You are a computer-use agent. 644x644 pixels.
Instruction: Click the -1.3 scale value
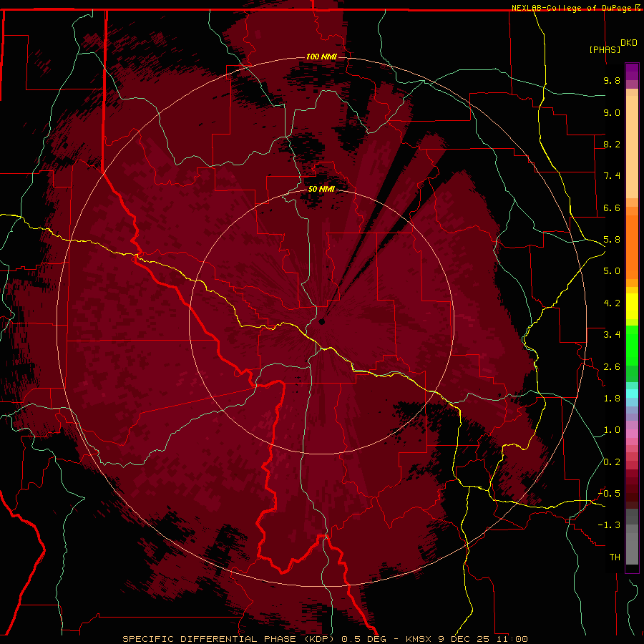(x=609, y=525)
